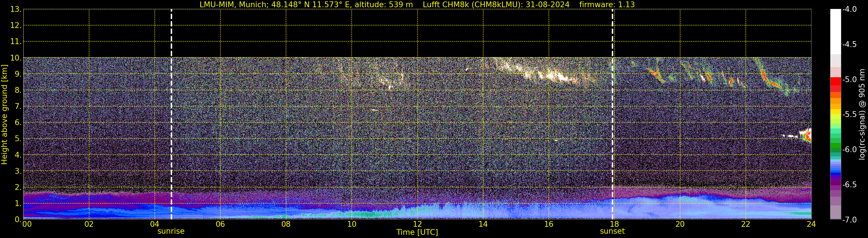Click the 'sunrise' label below the time axis
This screenshot has height=238, width=868.
click(171, 231)
